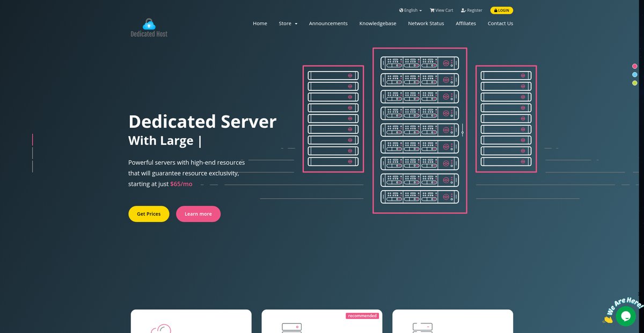Viewport: 644px width, 333px height.
Task: Go to the Home menu item
Action: point(260,24)
